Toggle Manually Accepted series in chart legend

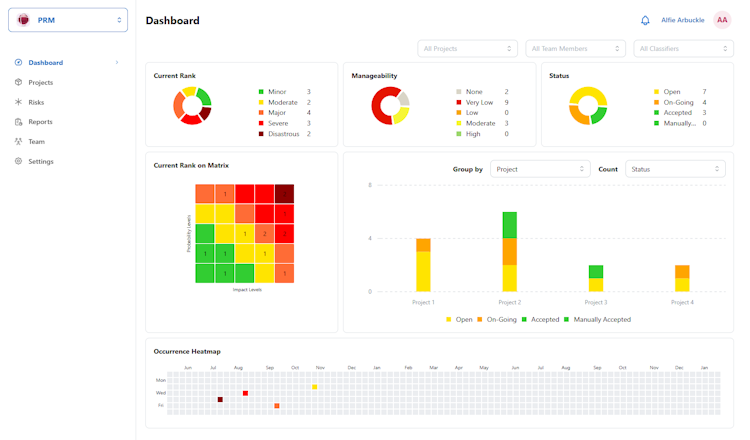pos(597,319)
